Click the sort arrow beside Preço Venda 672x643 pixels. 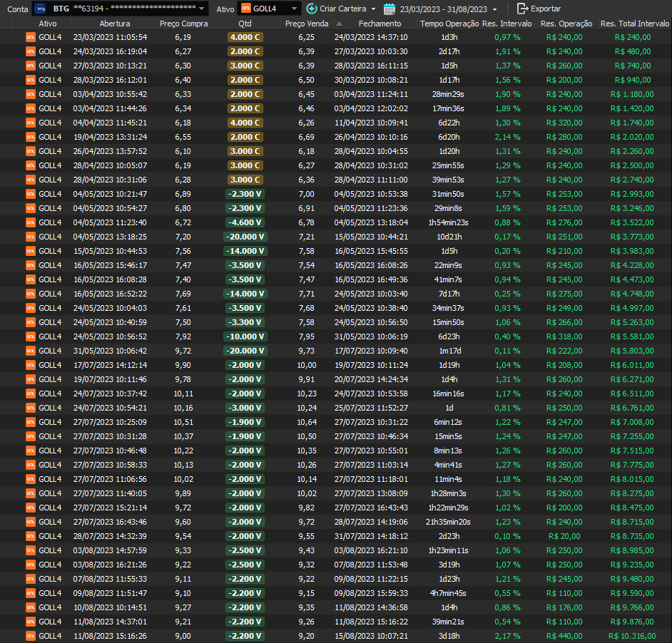click(x=340, y=24)
